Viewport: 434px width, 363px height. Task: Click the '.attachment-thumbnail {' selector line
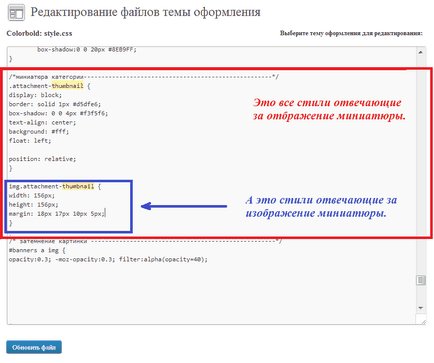50,86
